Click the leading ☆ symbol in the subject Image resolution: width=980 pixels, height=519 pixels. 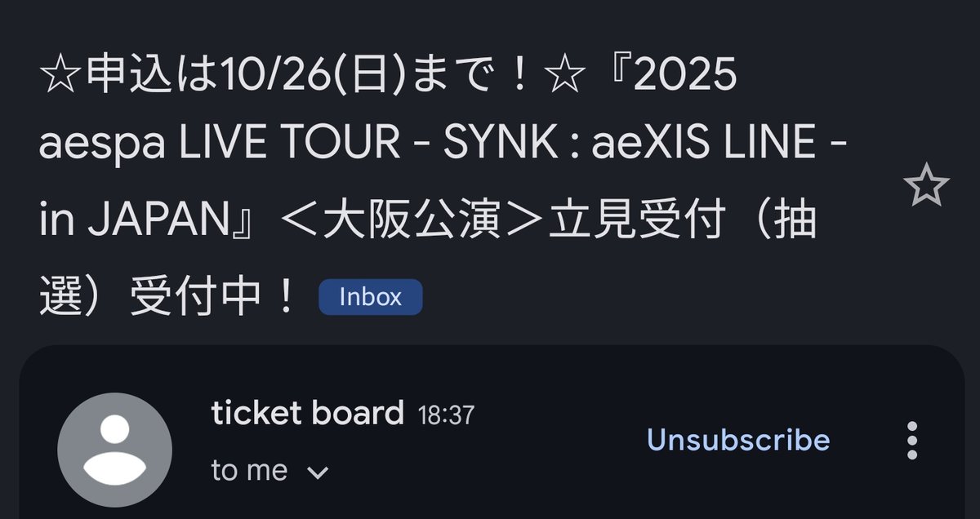point(59,77)
